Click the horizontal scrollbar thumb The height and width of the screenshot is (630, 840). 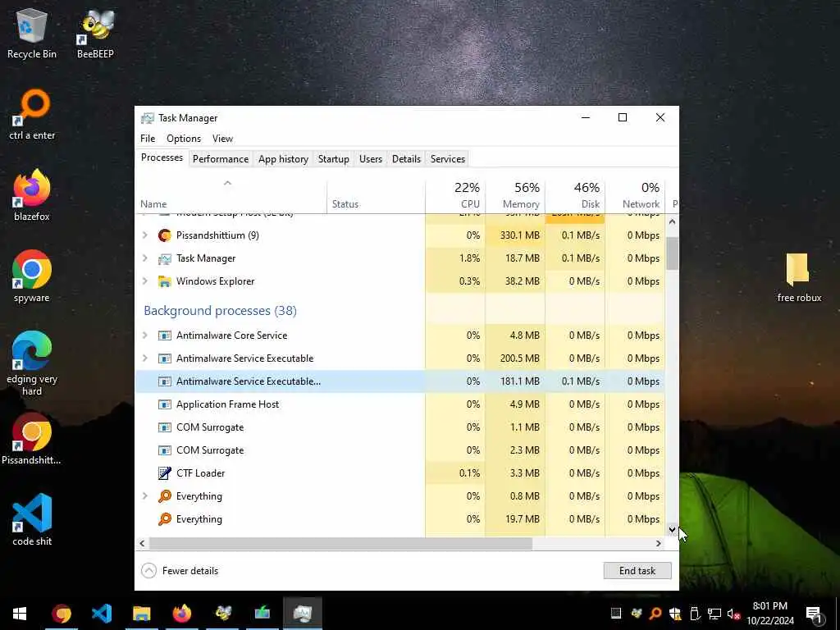[340, 543]
